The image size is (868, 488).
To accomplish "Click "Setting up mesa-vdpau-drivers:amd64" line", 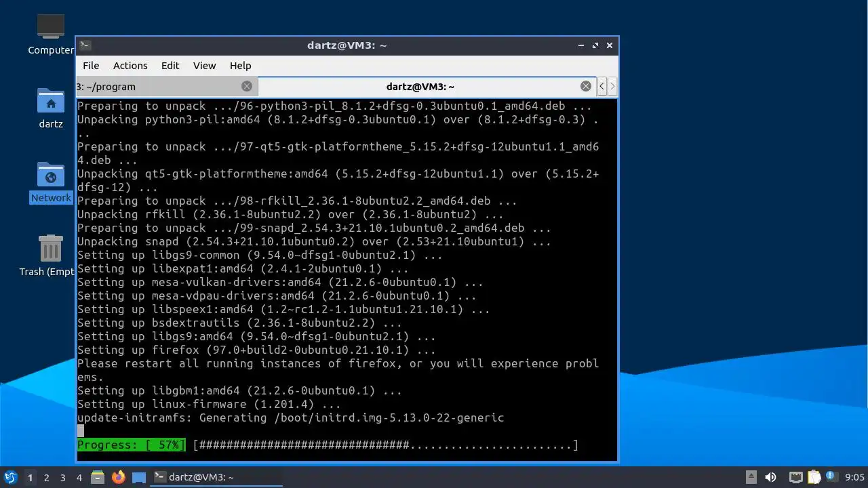I will pos(277,296).
